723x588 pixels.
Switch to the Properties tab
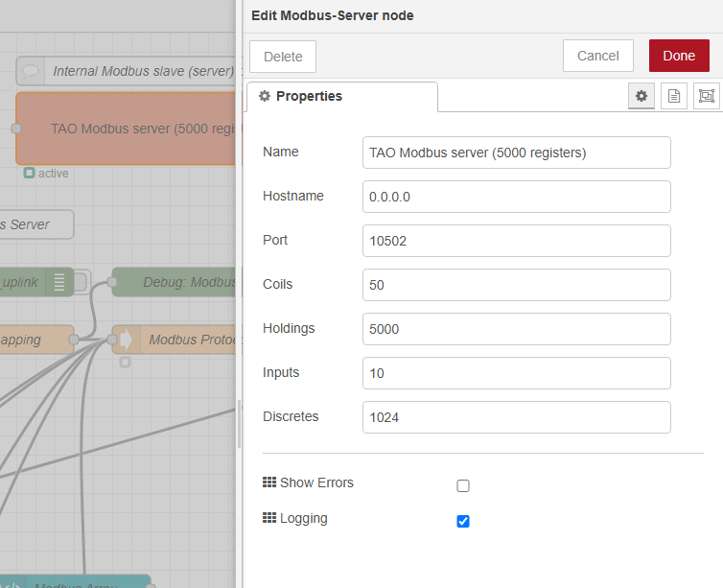point(341,96)
